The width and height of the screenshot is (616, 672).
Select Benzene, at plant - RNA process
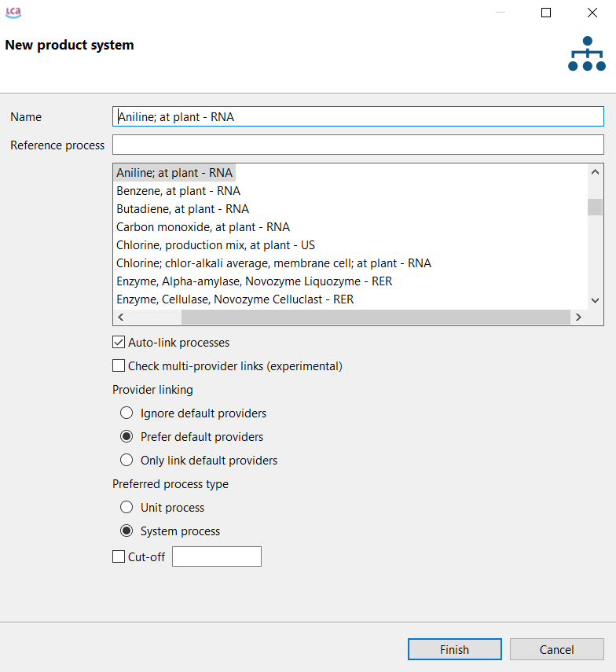coord(178,191)
